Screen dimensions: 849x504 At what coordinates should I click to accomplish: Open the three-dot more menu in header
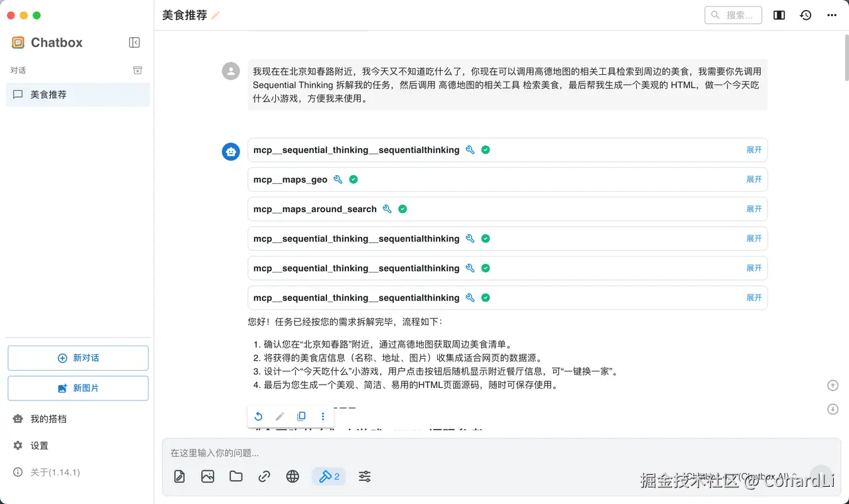click(x=832, y=15)
